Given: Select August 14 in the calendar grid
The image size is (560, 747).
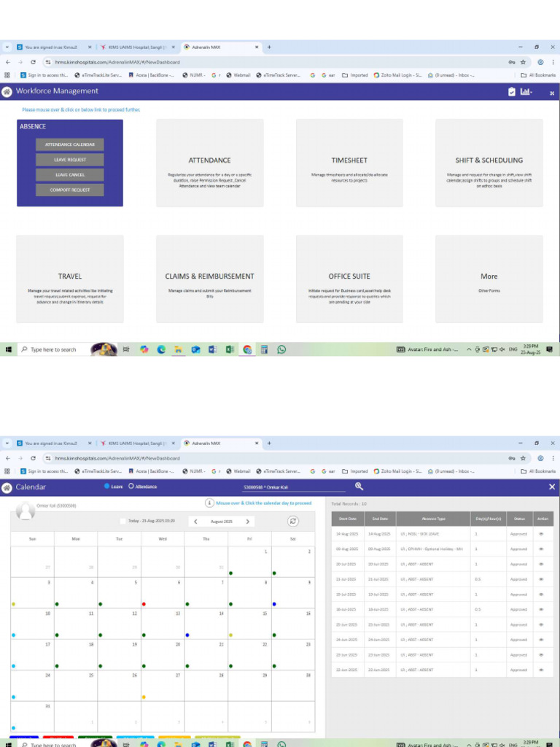Looking at the screenshot, I should 206,623.
